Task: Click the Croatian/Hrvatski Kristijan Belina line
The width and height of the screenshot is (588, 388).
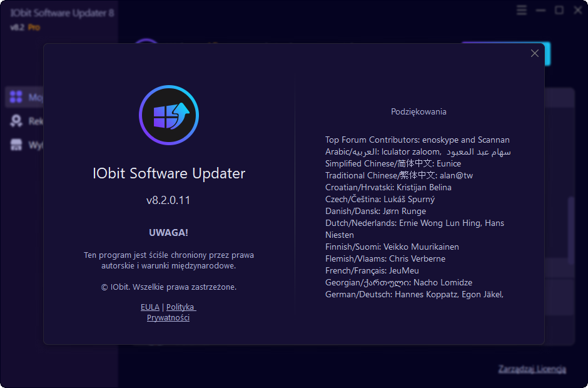Action: point(388,187)
